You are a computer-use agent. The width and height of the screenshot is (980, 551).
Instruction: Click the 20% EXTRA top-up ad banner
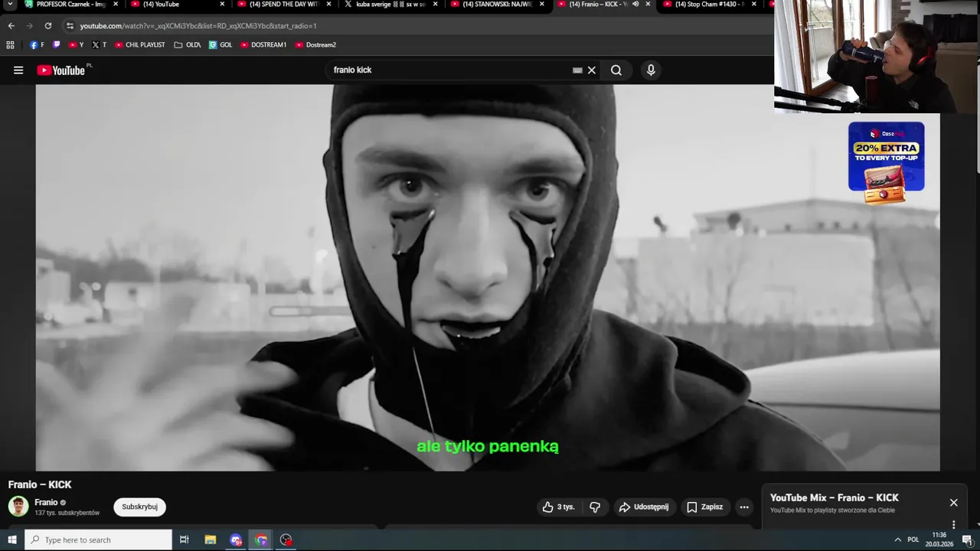[886, 163]
